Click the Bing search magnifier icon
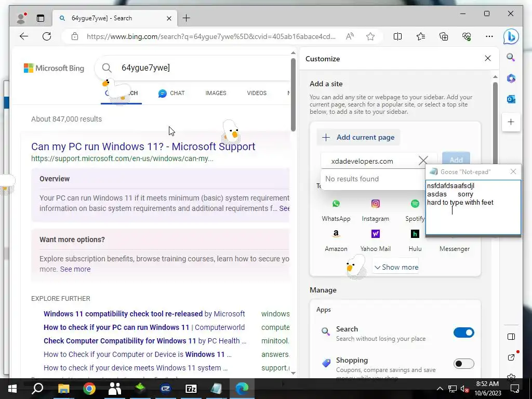The width and height of the screenshot is (532, 399). [107, 68]
